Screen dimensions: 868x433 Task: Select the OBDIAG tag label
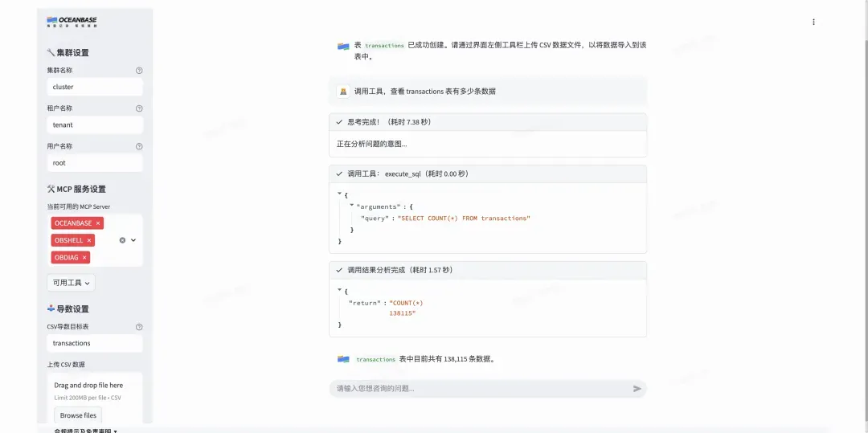[67, 258]
